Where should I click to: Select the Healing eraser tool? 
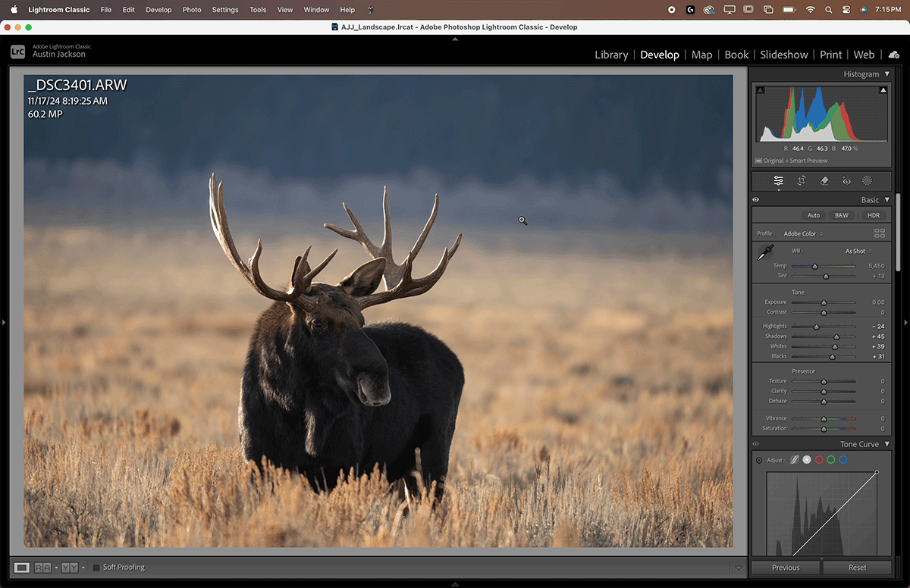(824, 181)
